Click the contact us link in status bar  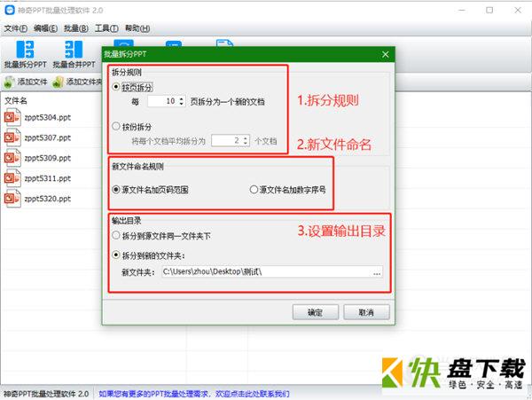(194, 394)
